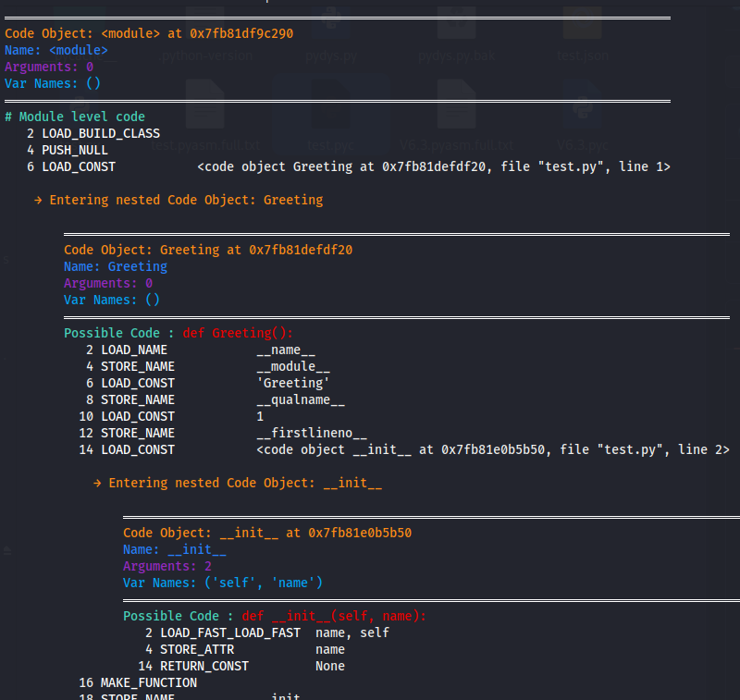This screenshot has width=740, height=700.
Task: Select the test.pyc file icon in background
Action: click(x=331, y=104)
